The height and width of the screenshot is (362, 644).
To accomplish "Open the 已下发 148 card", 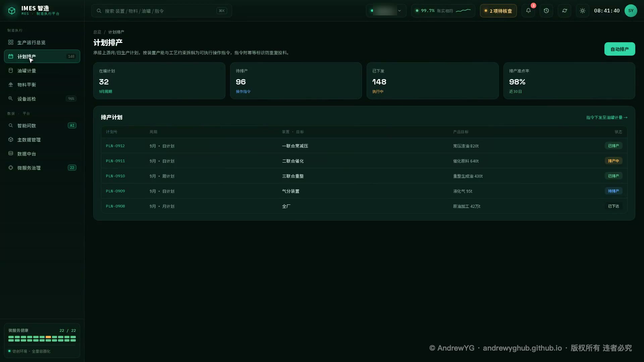I will (432, 81).
